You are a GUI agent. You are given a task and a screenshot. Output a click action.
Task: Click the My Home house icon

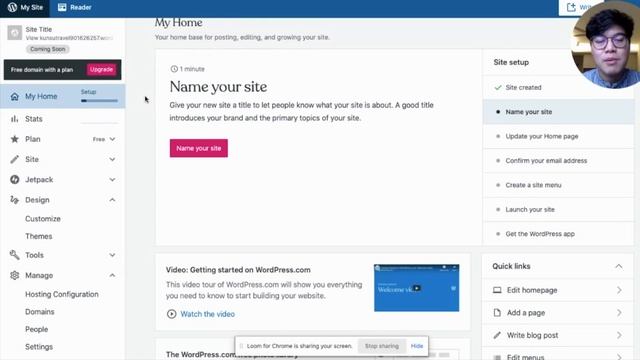(15, 96)
